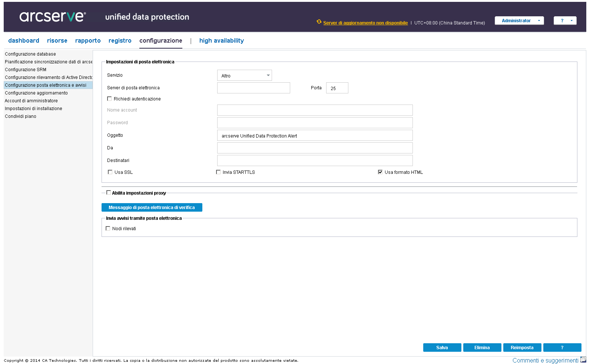Go to the registro tab
Viewport: 590px width, 364px height.
[120, 41]
